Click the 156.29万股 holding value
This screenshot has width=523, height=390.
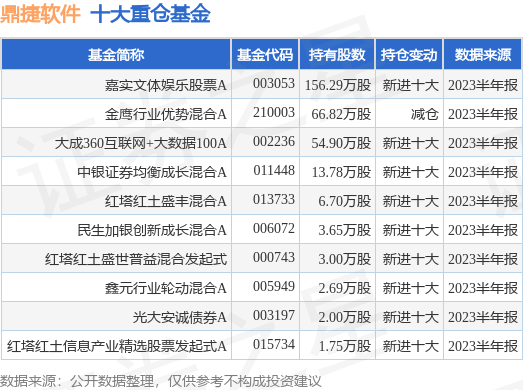point(338,85)
